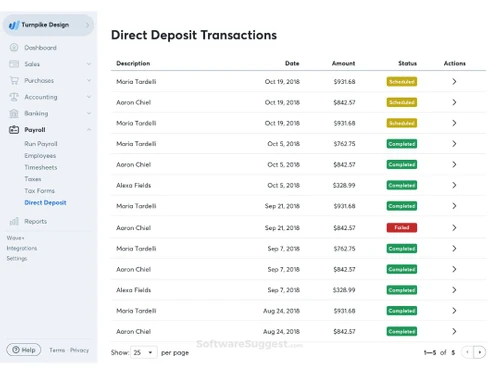Expand the Turnpike Design business switcher chevron

(x=87, y=25)
